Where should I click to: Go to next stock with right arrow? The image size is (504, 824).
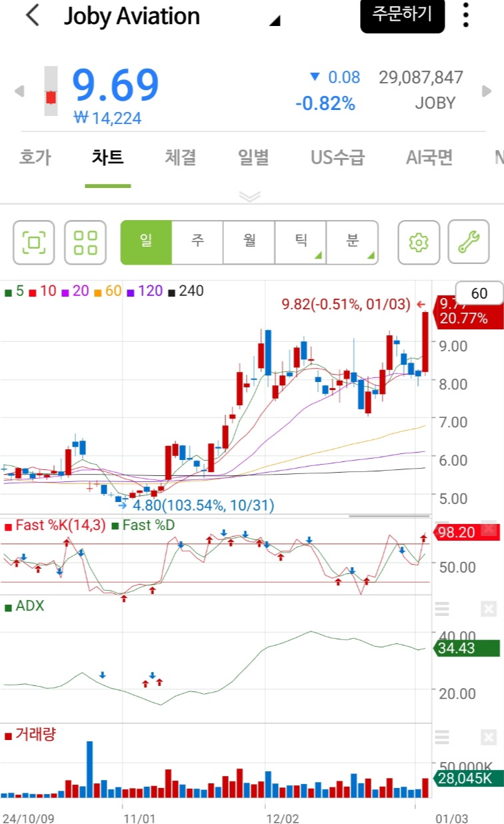[487, 91]
